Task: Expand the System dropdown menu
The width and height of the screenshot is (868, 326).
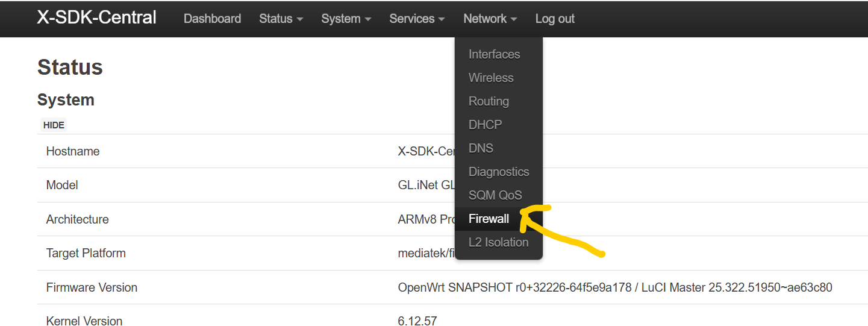Action: click(x=346, y=19)
